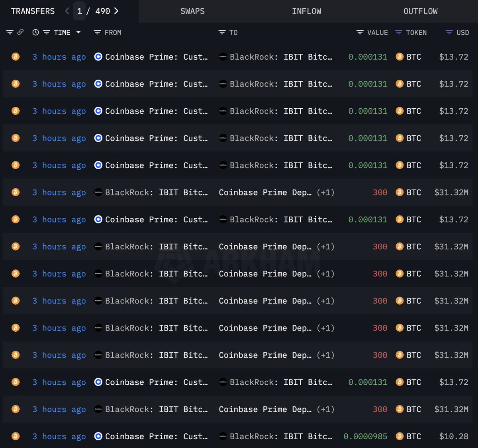
Task: Open Coinbase Prime sender in the topmost row
Action: [x=156, y=57]
